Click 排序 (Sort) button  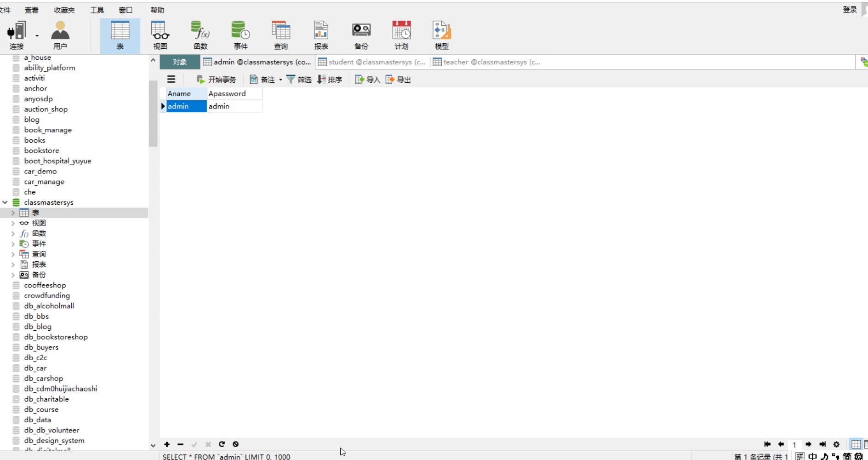click(330, 80)
